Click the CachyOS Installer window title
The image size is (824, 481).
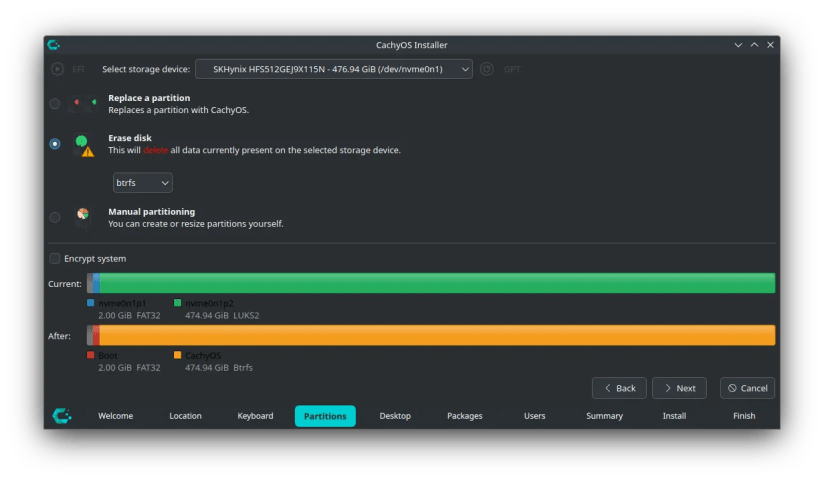pos(411,45)
